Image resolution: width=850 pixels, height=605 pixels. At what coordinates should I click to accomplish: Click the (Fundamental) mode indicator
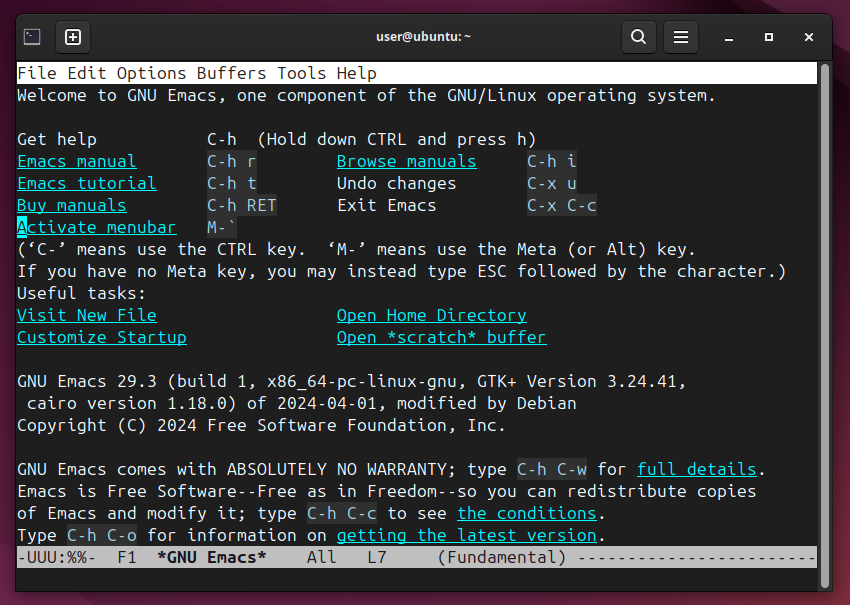coord(501,557)
